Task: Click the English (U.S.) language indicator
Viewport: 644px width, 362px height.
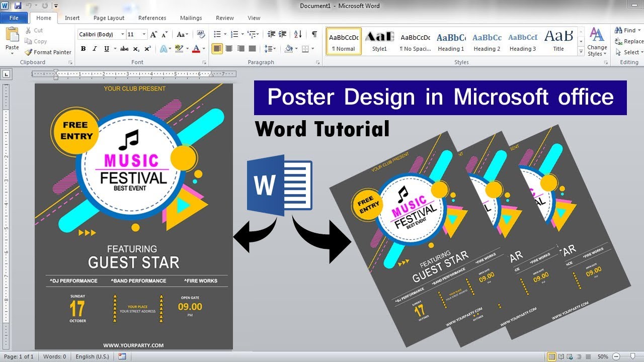Action: [x=92, y=356]
